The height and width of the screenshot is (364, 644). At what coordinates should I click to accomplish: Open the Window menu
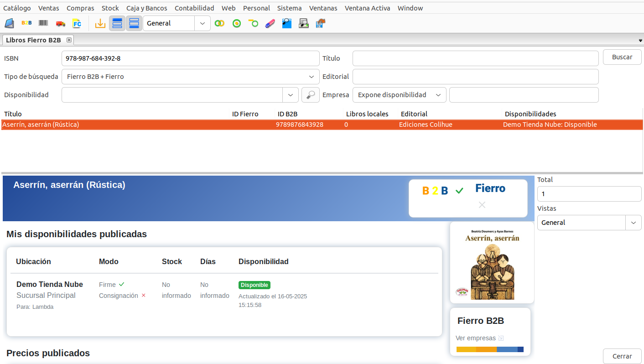(410, 8)
